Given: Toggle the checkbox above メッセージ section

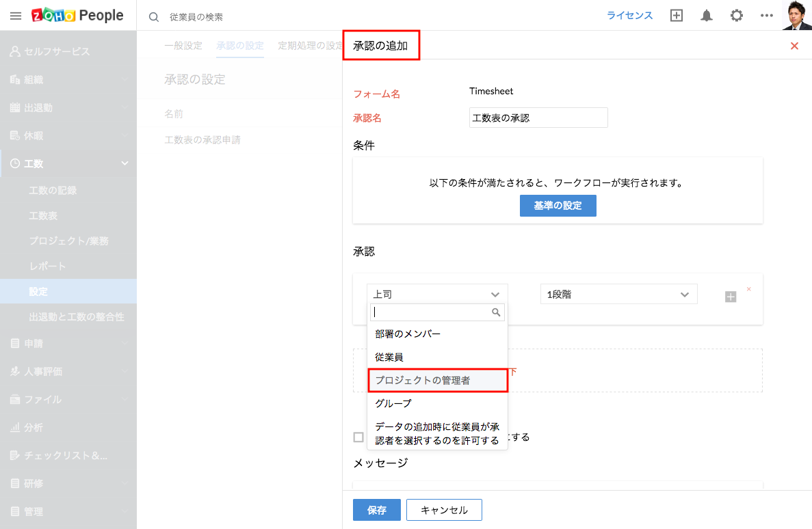Looking at the screenshot, I should point(358,437).
